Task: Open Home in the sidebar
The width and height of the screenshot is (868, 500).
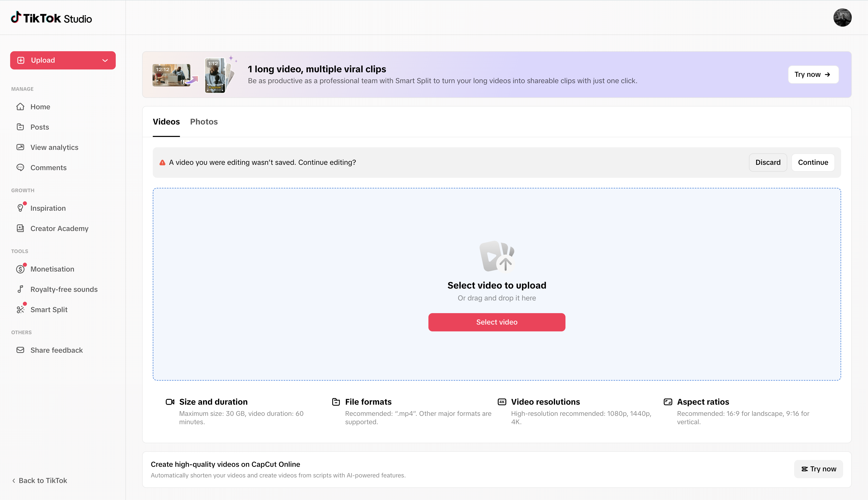Action: tap(63, 107)
